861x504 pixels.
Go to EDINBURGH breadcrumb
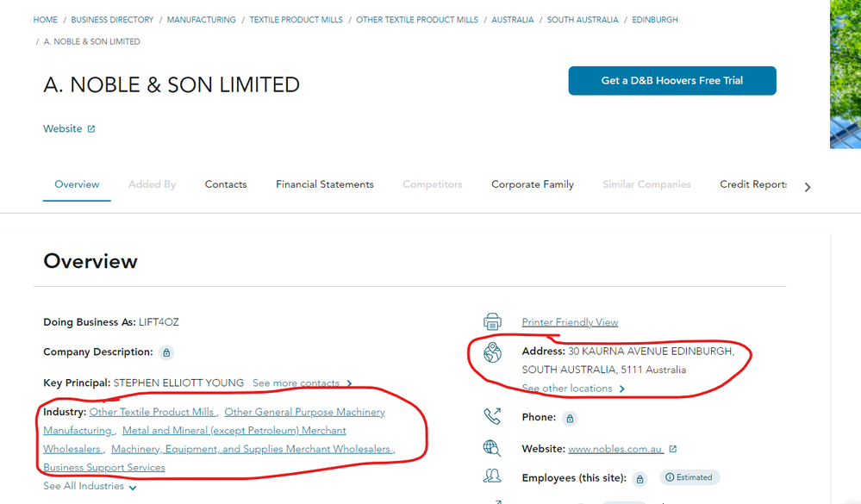tap(655, 20)
